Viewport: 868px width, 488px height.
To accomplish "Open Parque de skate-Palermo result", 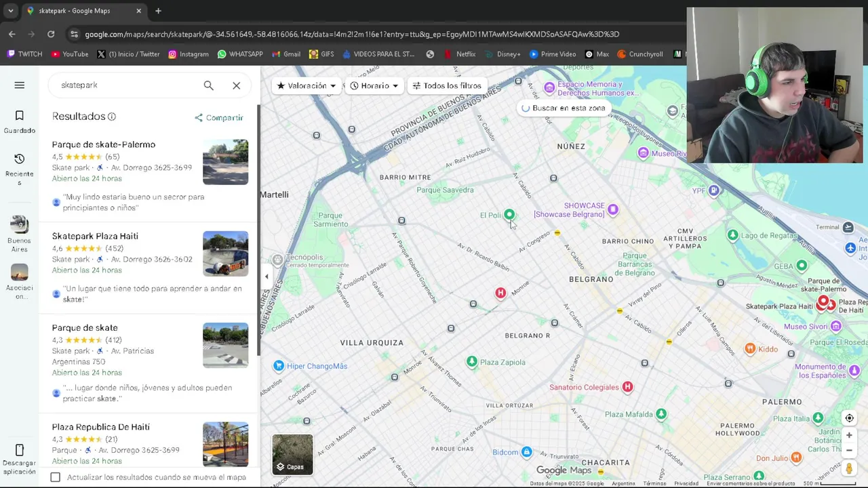I will (x=104, y=144).
